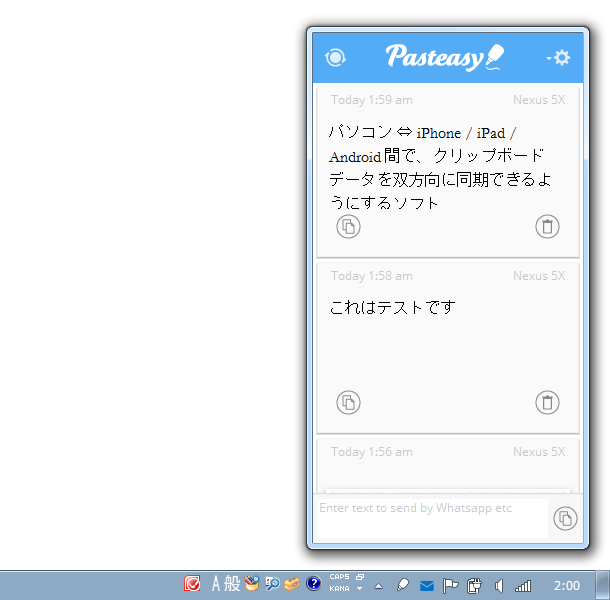610x600 pixels.
Task: Click the red checkmark icon in taskbar
Action: coord(192,584)
